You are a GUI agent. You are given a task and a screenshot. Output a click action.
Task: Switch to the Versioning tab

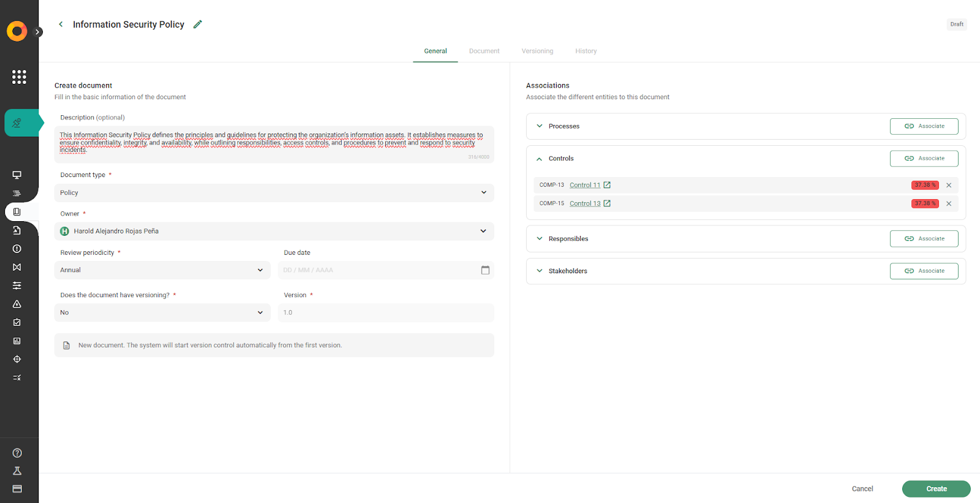click(x=537, y=51)
